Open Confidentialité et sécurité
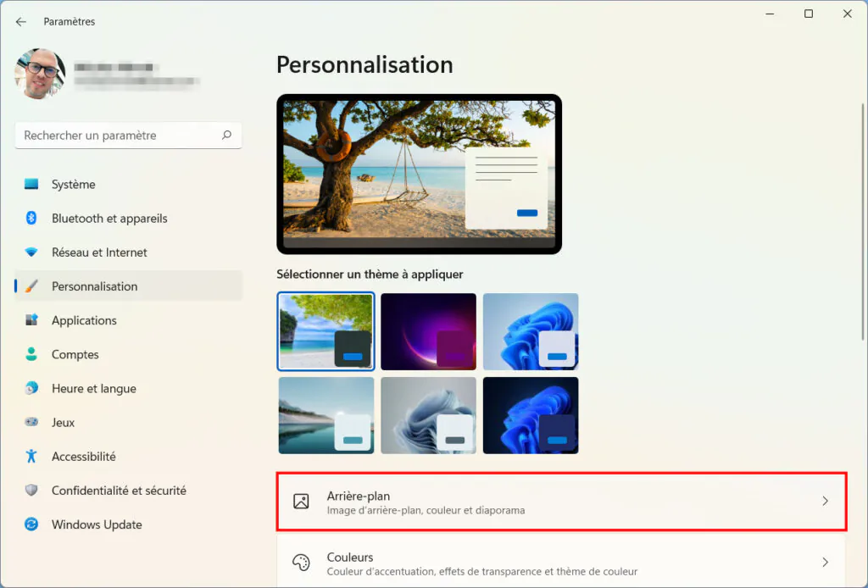 [129, 491]
